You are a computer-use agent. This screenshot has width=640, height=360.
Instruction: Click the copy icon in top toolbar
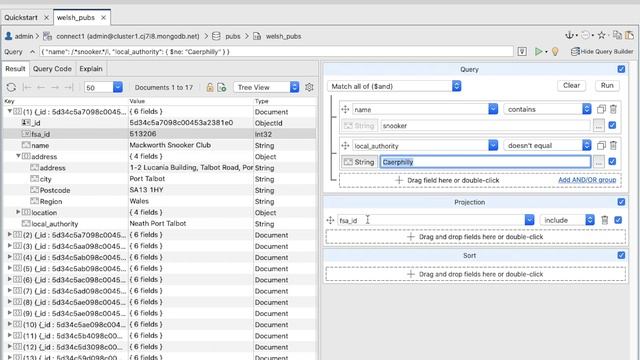[617, 36]
